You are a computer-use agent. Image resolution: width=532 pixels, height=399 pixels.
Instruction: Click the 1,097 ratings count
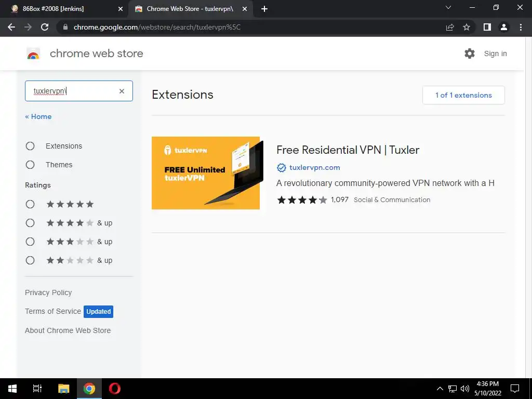[340, 199]
